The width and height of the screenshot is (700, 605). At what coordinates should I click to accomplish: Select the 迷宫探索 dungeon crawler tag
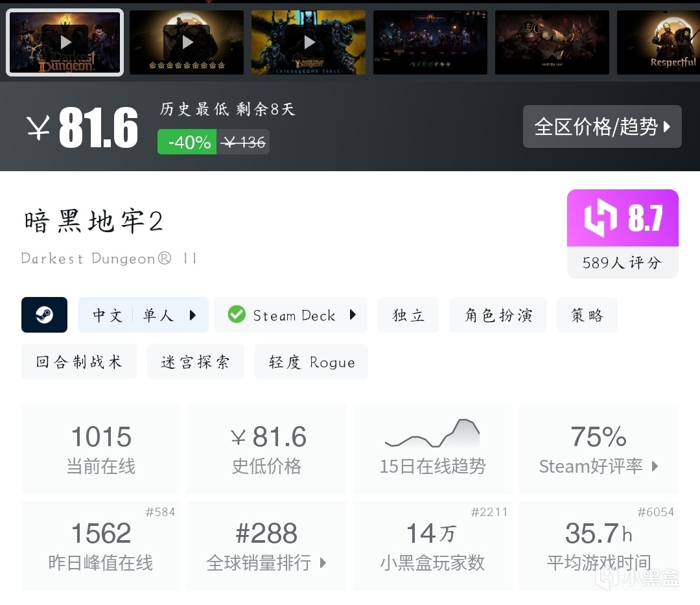click(196, 362)
